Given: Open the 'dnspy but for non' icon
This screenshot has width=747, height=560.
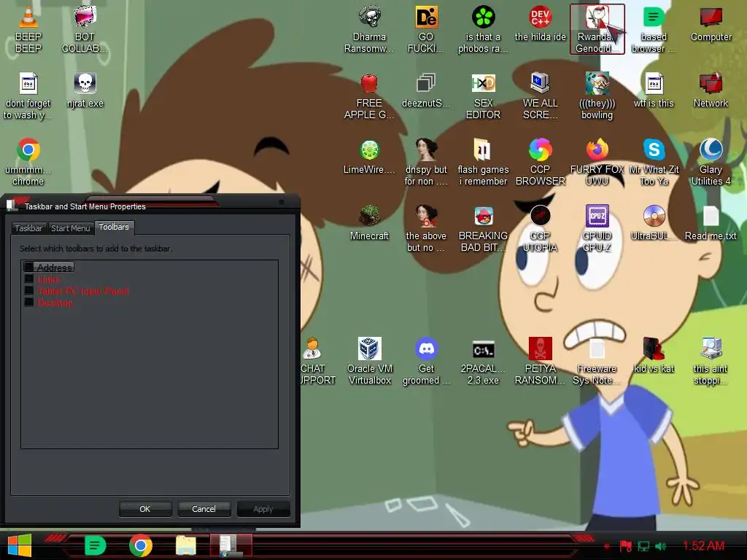Looking at the screenshot, I should [x=426, y=162].
